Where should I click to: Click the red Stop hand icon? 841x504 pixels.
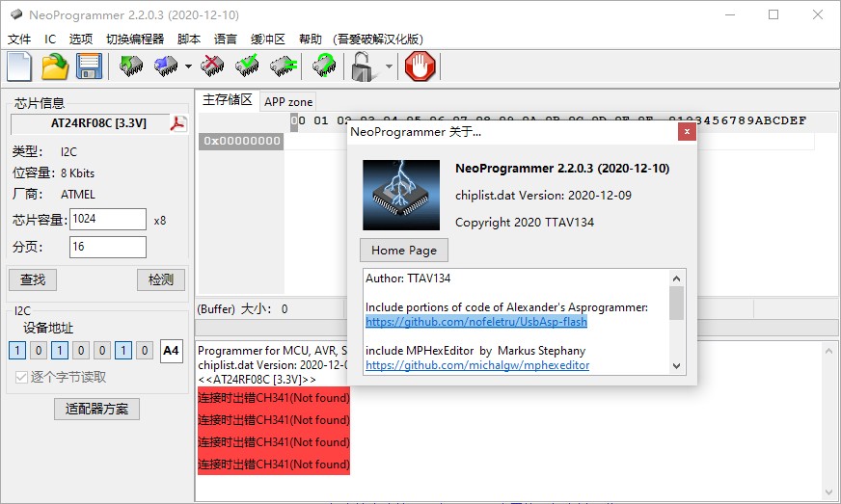coord(420,66)
